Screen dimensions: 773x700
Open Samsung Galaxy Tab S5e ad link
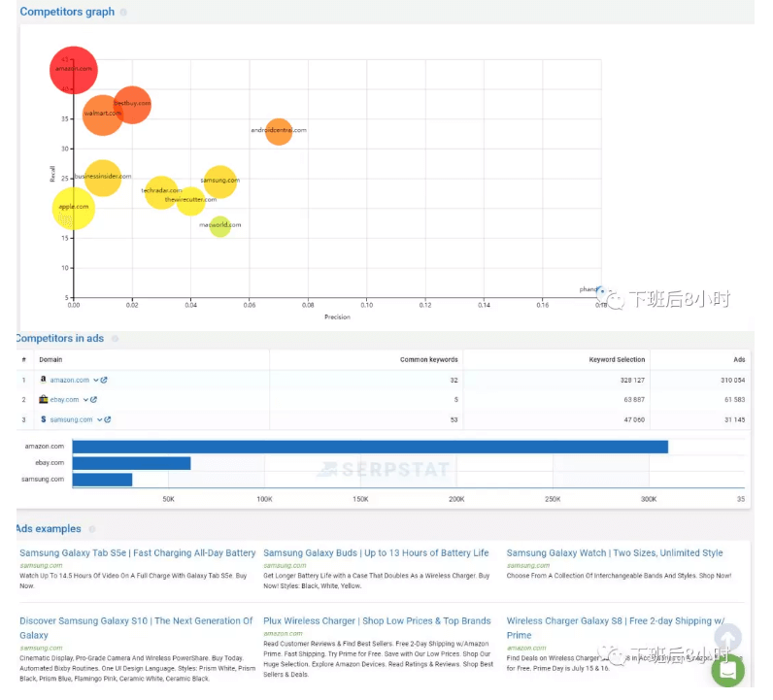click(137, 553)
